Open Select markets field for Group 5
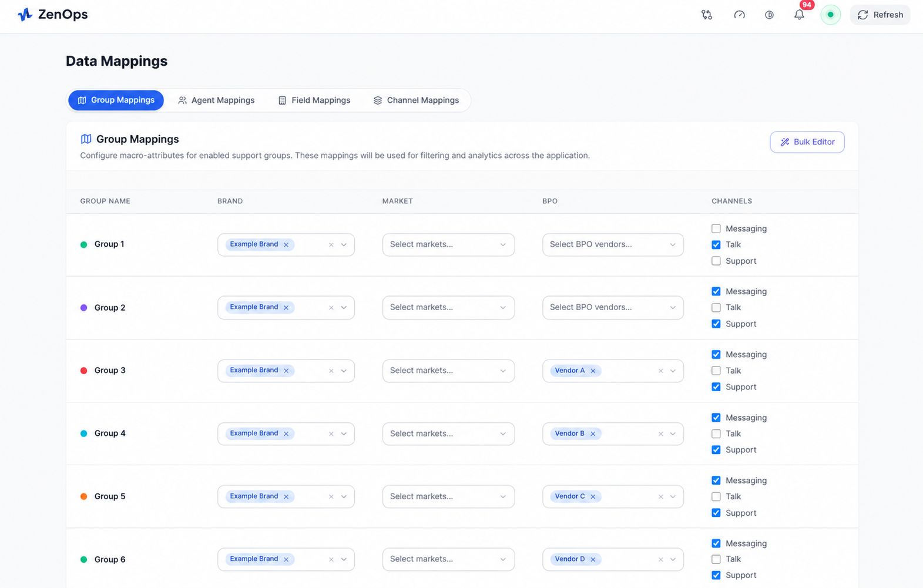Viewport: 923px width, 588px height. tap(448, 496)
